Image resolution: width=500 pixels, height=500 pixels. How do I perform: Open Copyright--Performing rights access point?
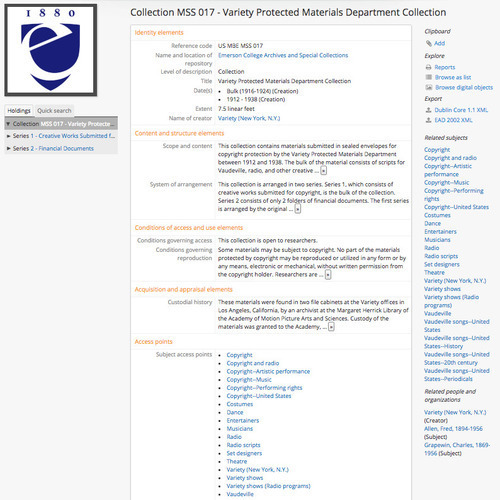pos(264,388)
